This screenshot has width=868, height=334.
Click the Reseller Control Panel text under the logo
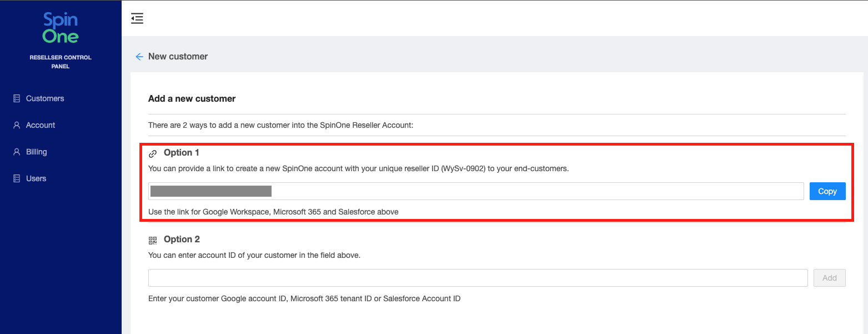pyautogui.click(x=61, y=62)
